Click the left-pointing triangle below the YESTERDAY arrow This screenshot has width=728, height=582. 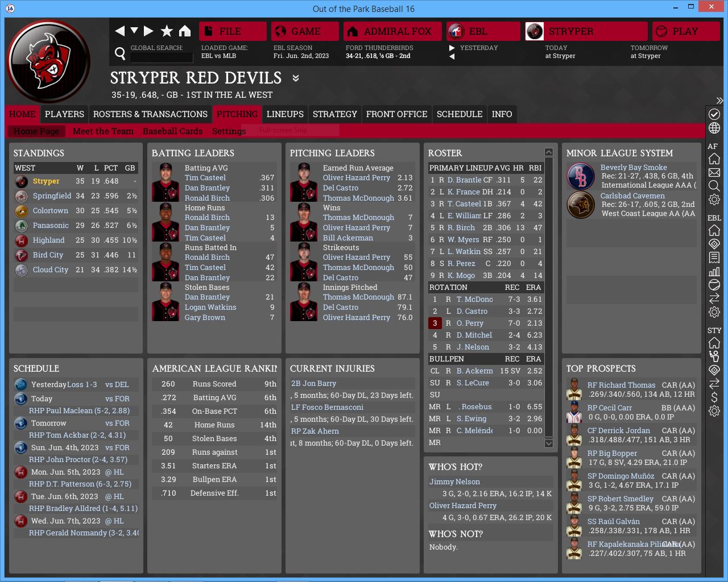[x=452, y=56]
